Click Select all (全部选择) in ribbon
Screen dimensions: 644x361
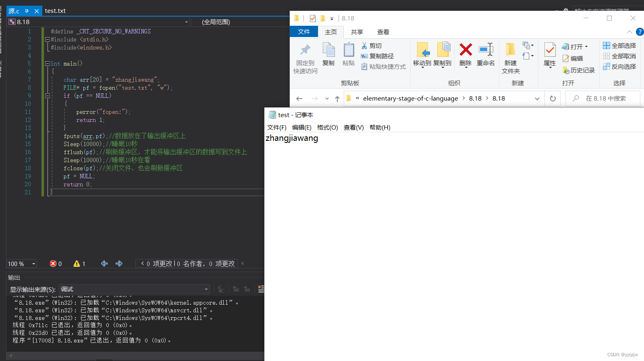[619, 46]
